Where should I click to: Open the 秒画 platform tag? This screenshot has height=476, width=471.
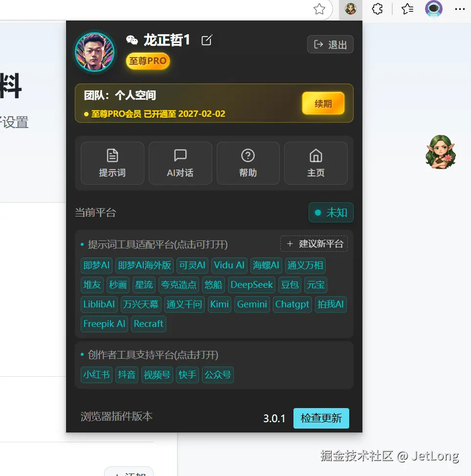[x=118, y=285]
